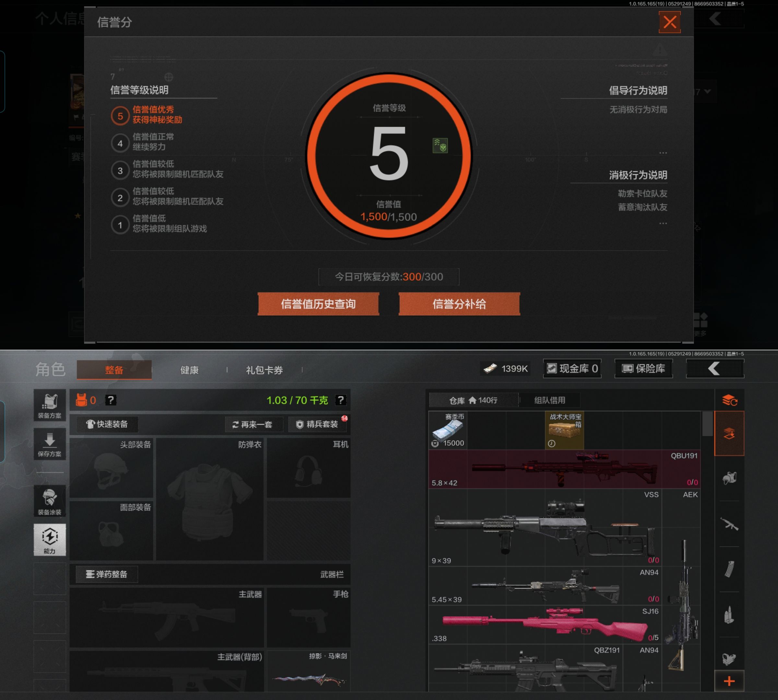
Task: Select level 1 信誉值低 entry
Action: pos(159,224)
